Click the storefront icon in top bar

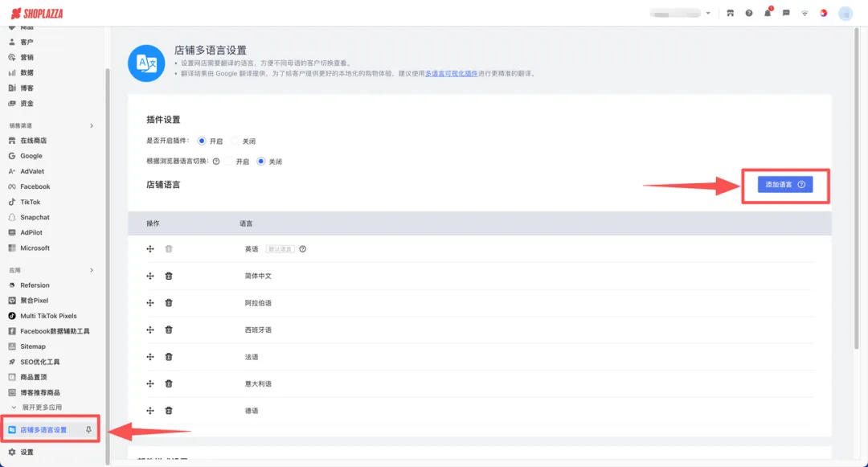click(730, 13)
